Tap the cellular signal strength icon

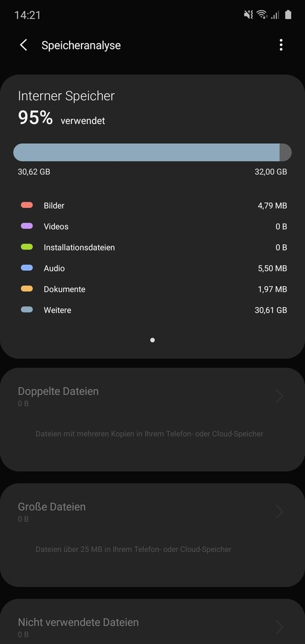(x=275, y=15)
